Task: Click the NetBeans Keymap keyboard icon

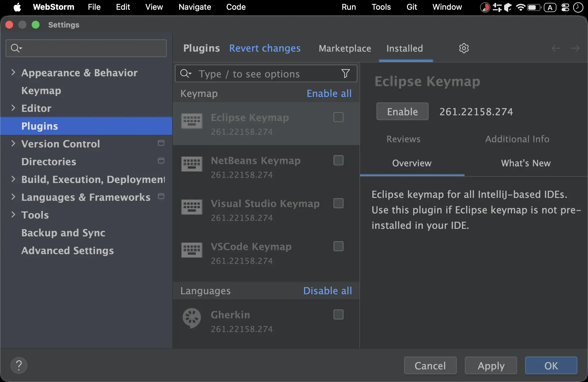Action: [192, 164]
